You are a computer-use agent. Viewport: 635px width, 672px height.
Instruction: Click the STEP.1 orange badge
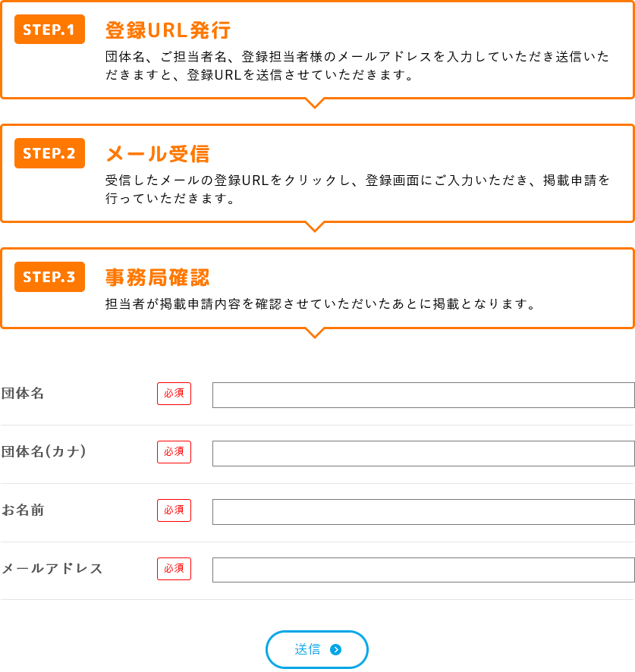[50, 29]
